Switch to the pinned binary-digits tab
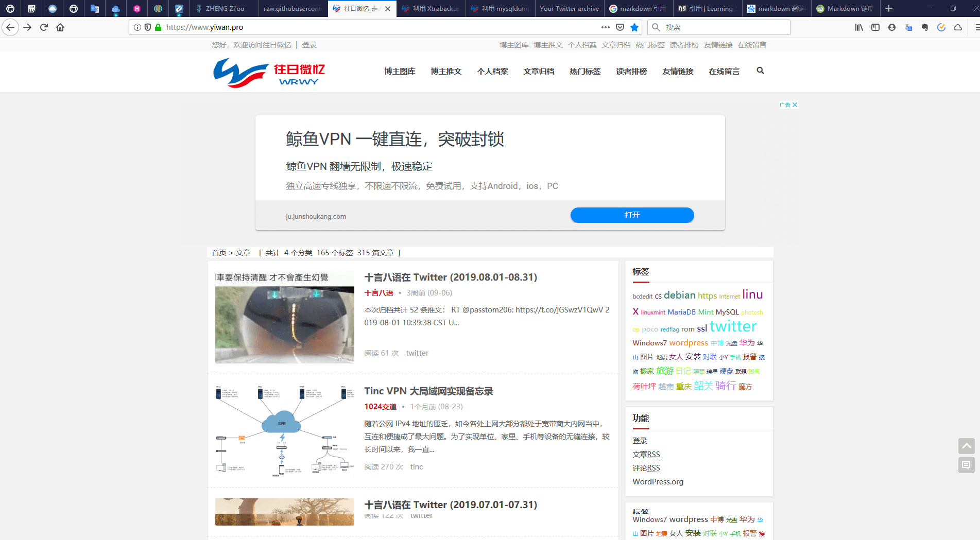The width and height of the screenshot is (980, 540). tap(31, 8)
